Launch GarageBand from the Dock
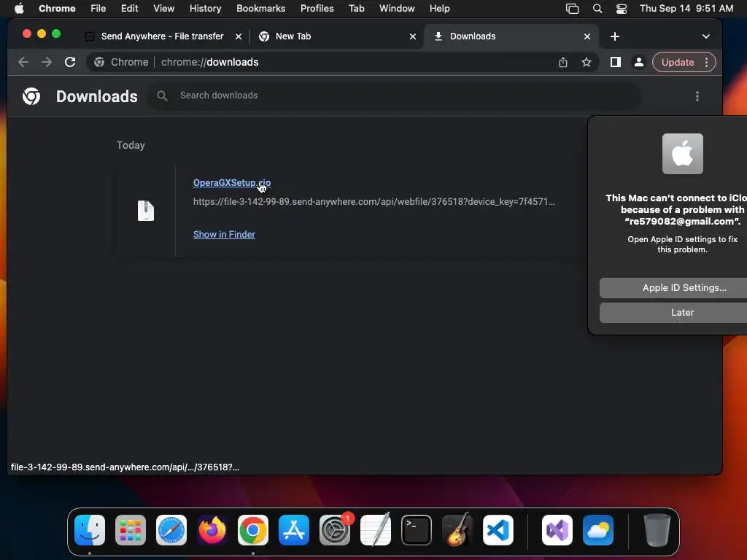 click(457, 530)
